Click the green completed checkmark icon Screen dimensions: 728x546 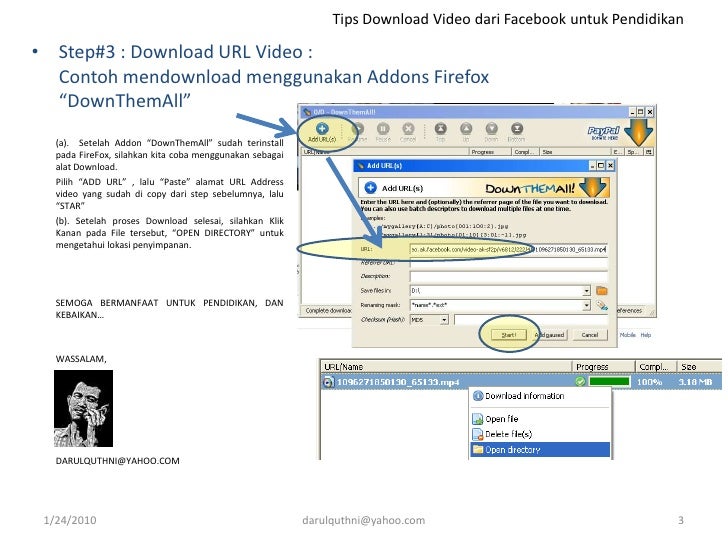(580, 382)
